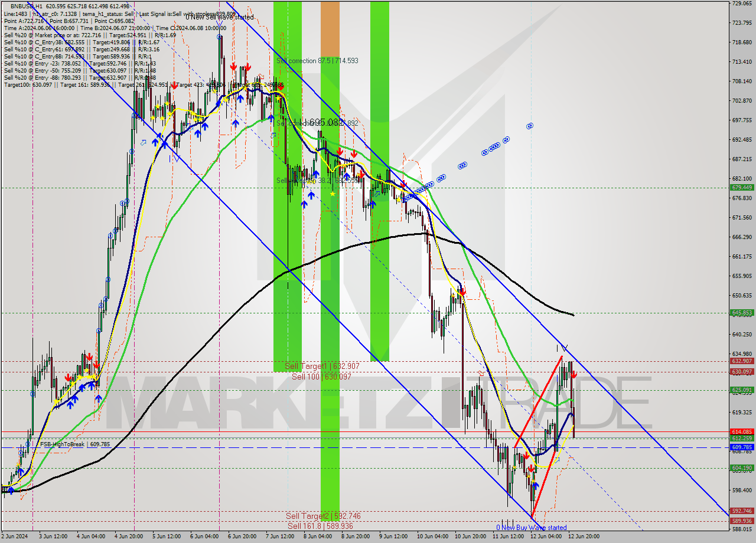This screenshot has height=543, width=756.
Task: Click the '3 Jun 12:00' time axis label
Action: click(x=53, y=537)
